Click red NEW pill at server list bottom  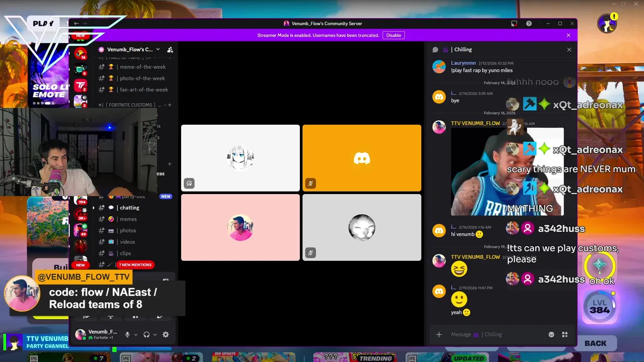(80, 265)
